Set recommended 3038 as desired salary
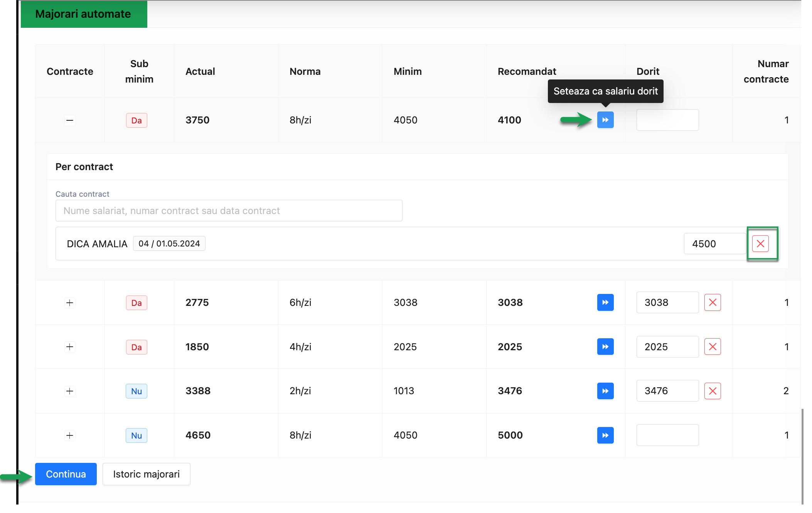This screenshot has width=812, height=513. point(605,302)
